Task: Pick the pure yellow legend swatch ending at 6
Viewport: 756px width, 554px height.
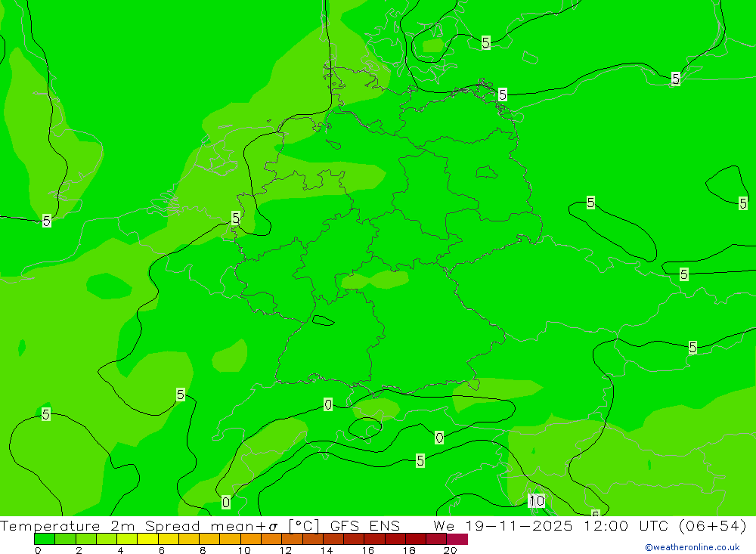Action: tap(148, 539)
